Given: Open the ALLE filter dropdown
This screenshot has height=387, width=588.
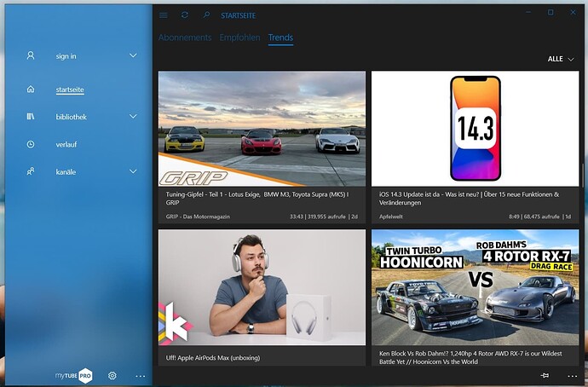Looking at the screenshot, I should pyautogui.click(x=561, y=59).
